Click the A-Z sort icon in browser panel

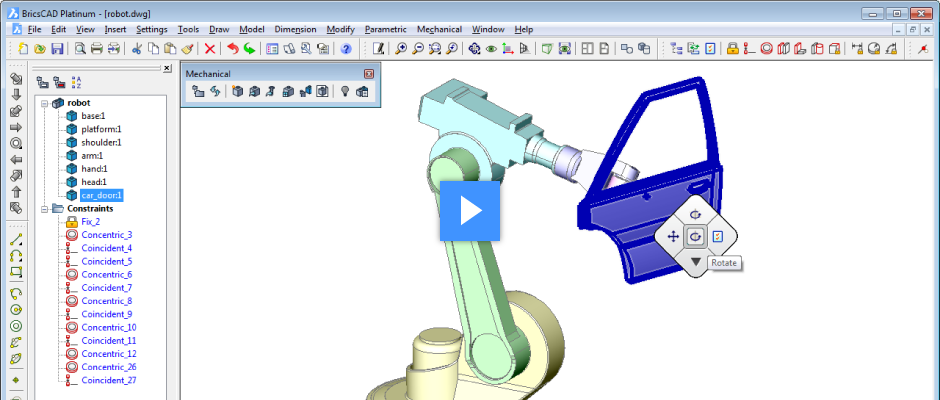[x=76, y=82]
